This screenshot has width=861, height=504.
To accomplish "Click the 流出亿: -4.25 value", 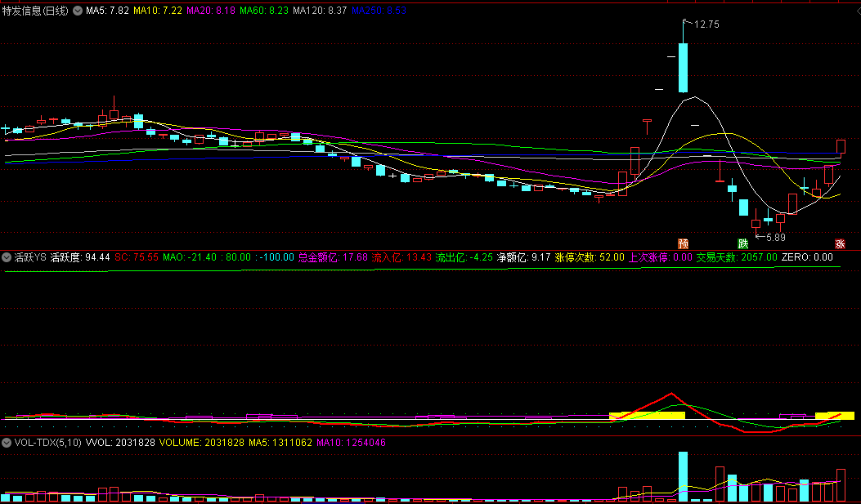I will coord(464,257).
